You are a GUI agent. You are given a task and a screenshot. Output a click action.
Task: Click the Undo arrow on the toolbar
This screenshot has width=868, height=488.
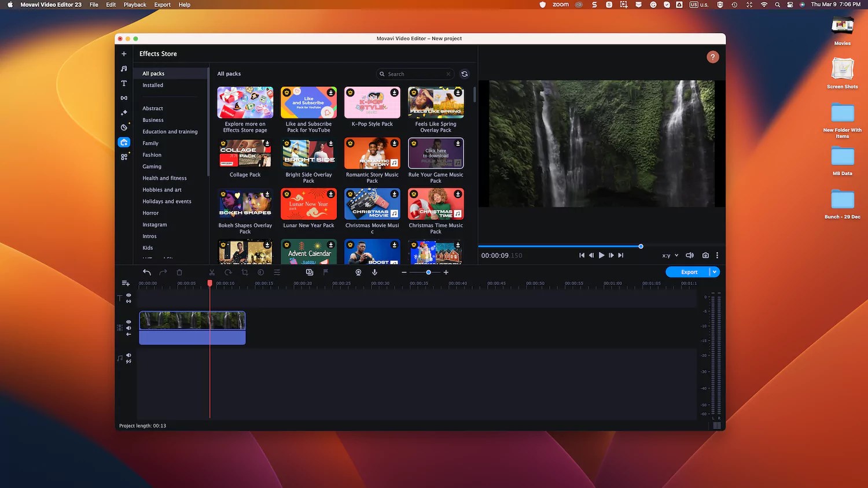click(x=146, y=272)
